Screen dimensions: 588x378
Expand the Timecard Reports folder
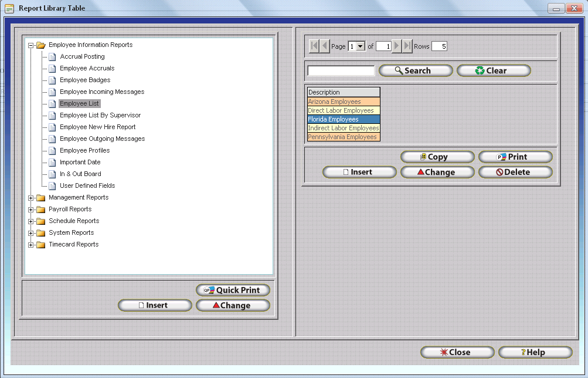(31, 245)
